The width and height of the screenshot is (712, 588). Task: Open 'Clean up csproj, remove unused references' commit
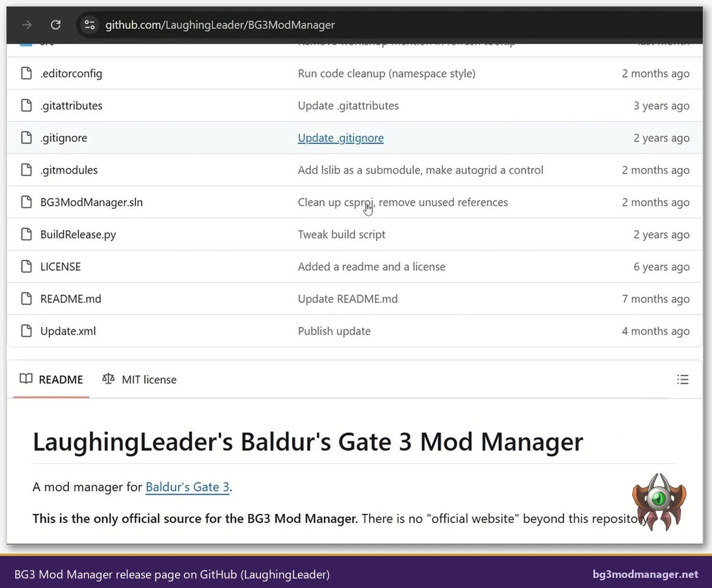[403, 202]
